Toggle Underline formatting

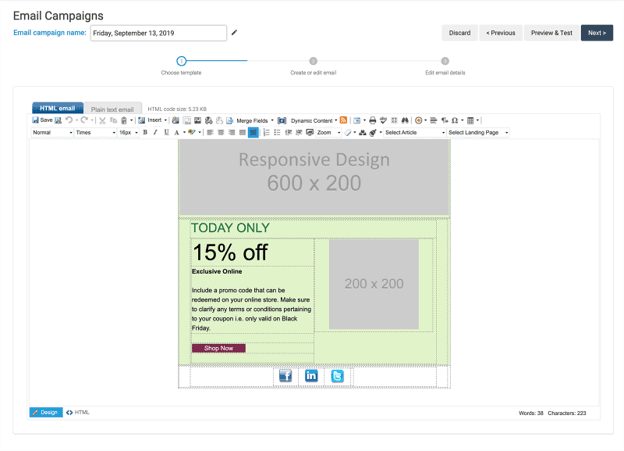[166, 133]
